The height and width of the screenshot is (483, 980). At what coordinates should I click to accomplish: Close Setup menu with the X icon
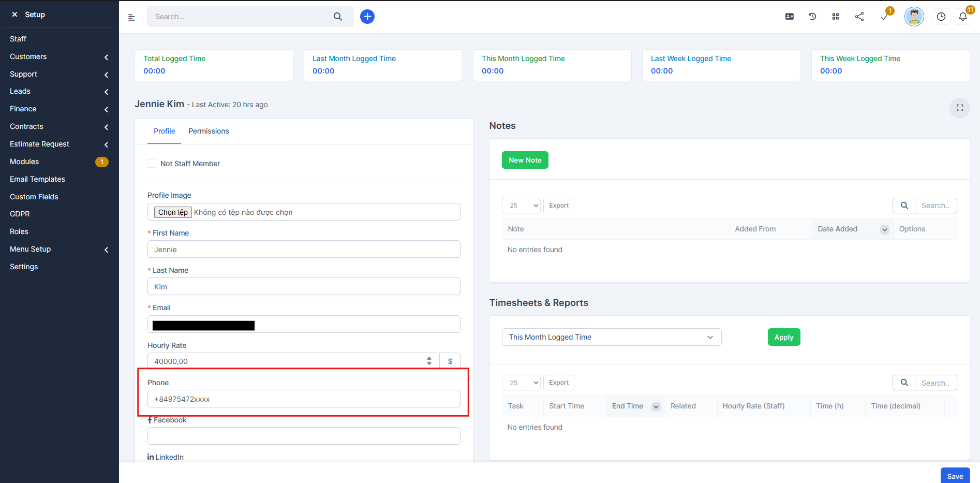coord(14,14)
